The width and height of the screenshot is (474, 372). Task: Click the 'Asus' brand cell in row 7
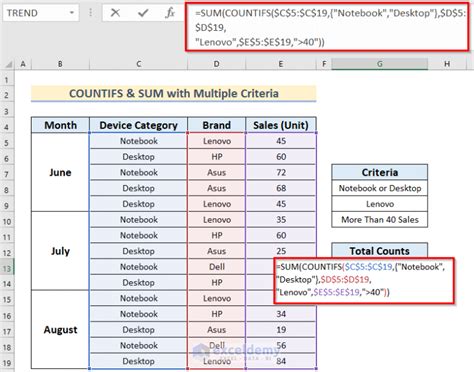coord(217,172)
